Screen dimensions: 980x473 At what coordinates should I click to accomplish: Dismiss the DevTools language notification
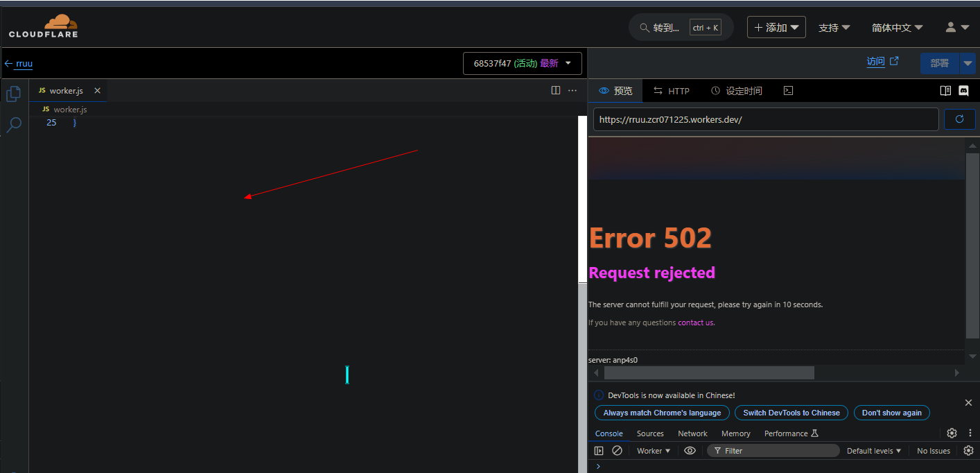(x=968, y=403)
